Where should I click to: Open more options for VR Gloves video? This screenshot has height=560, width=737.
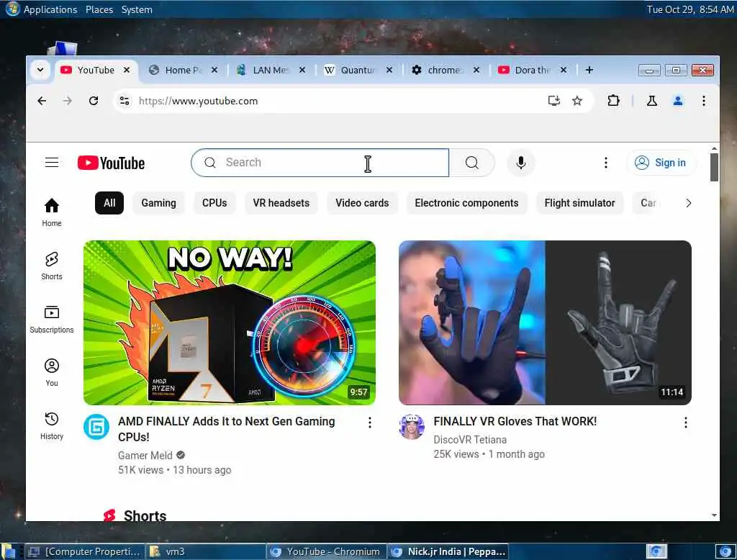(686, 423)
